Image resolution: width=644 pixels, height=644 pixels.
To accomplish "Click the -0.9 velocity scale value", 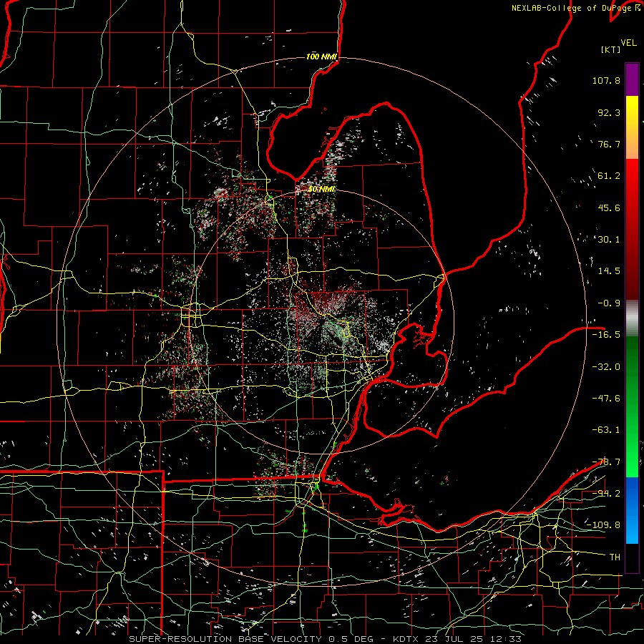I will tap(609, 303).
